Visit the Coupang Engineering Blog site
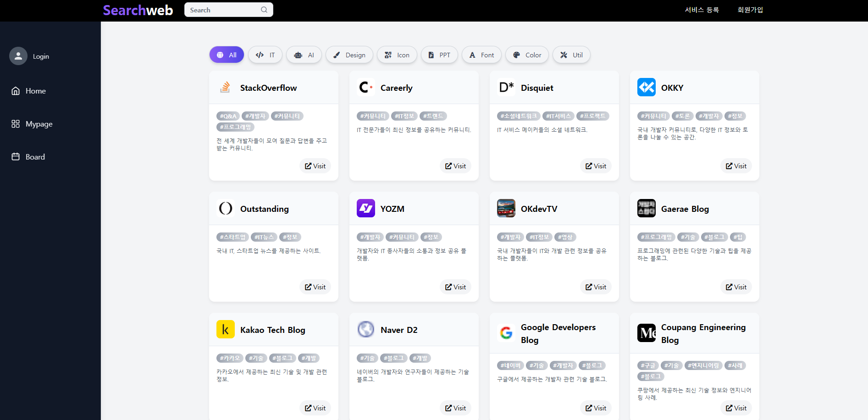This screenshot has height=420, width=868. 736,408
